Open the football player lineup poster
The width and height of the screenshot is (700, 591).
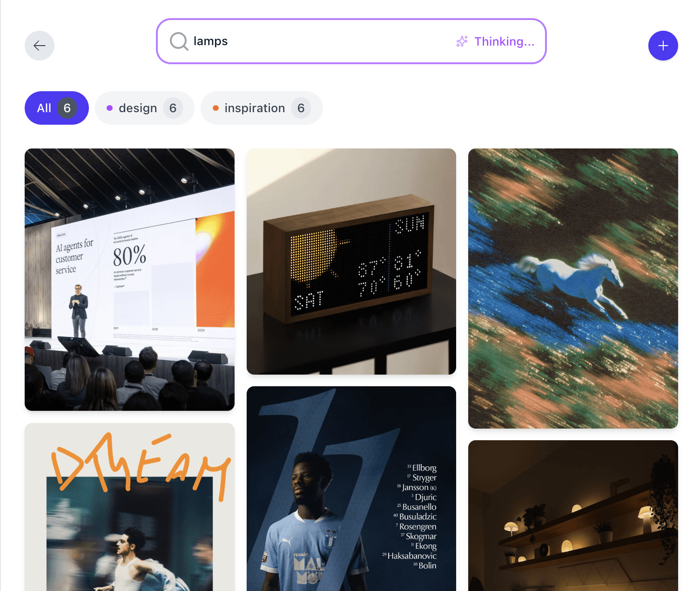tap(351, 489)
